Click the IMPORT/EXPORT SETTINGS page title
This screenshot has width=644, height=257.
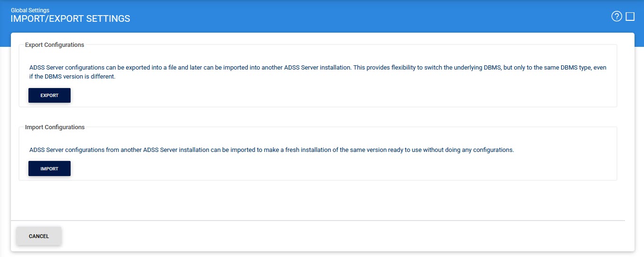(x=70, y=19)
